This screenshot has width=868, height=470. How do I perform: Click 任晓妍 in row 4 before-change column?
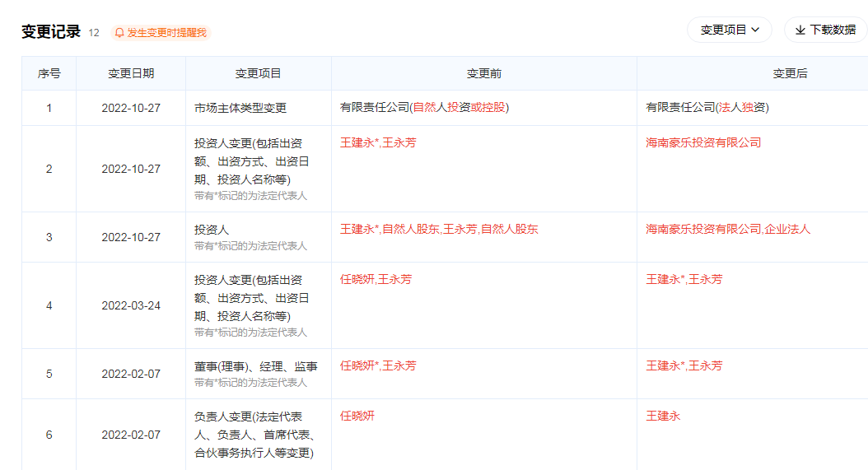[357, 279]
